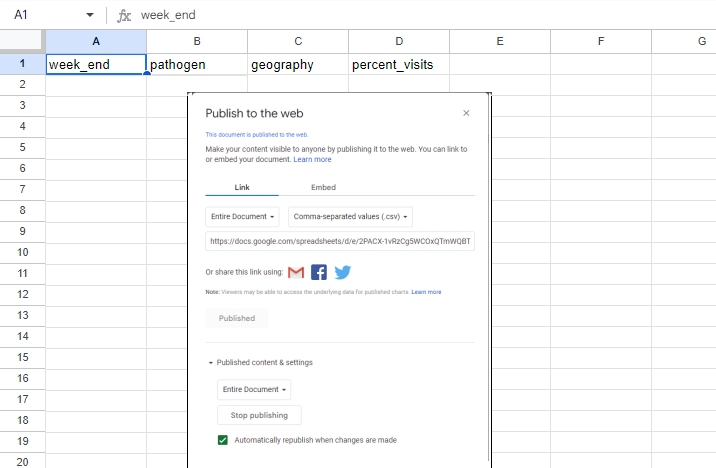
Task: Select column F header
Action: [x=600, y=41]
